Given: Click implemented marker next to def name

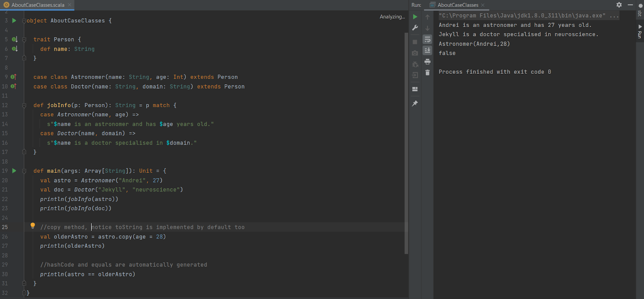Looking at the screenshot, I should pyautogui.click(x=14, y=49).
